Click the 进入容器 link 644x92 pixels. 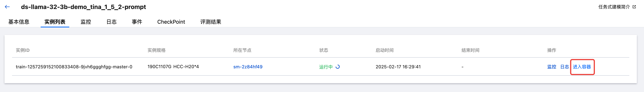tap(582, 67)
